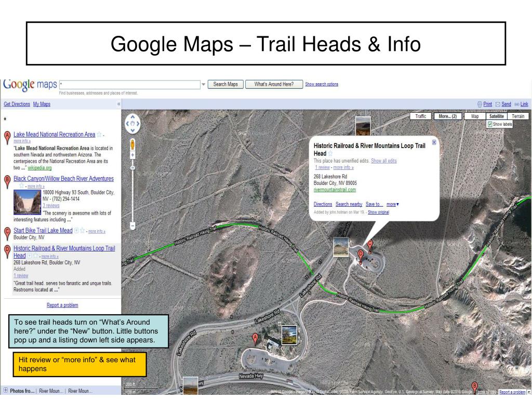Click marker C beside Start Bike Trail
This screenshot has width=532, height=399.
(7, 234)
